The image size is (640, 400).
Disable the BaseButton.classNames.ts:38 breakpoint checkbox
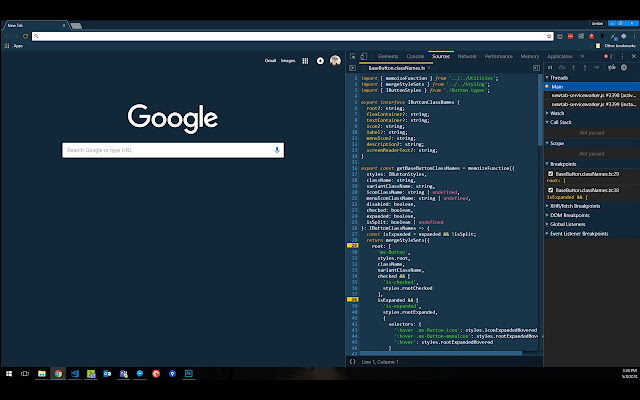550,190
